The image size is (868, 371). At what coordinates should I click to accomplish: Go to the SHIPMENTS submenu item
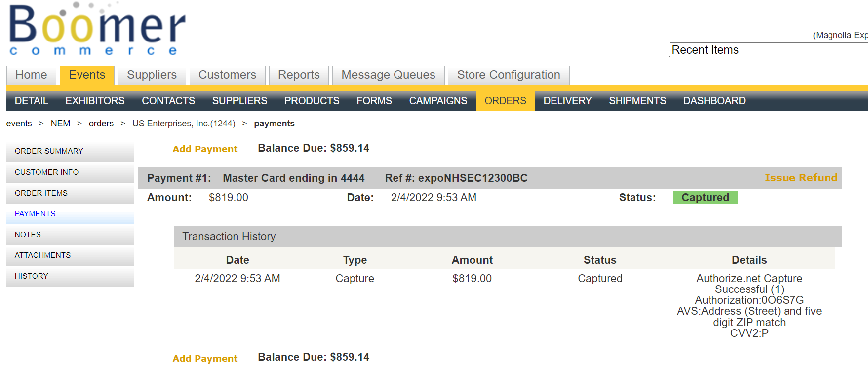[x=637, y=101]
